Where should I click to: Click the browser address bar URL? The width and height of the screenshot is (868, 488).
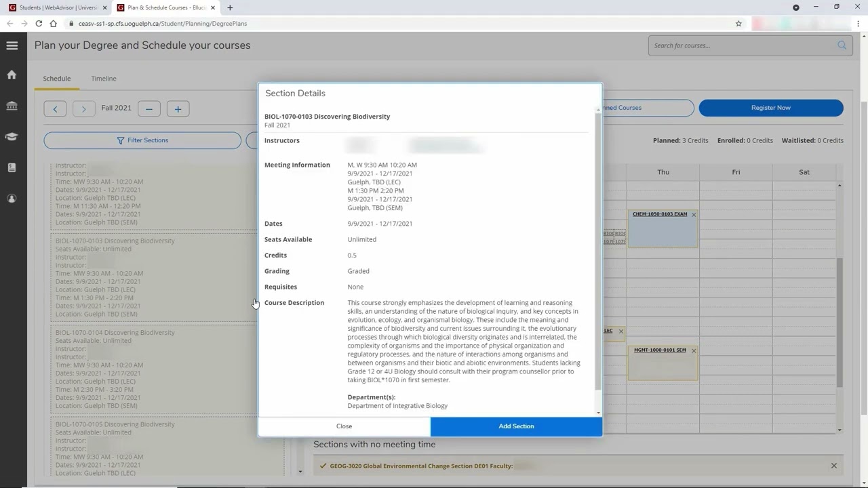coord(162,23)
